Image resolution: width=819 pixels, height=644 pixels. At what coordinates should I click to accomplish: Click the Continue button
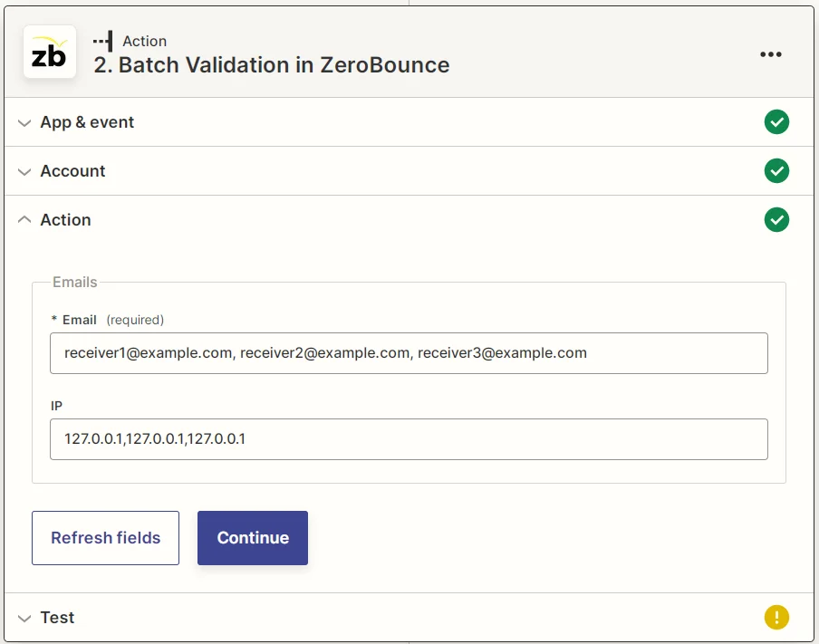[252, 536]
